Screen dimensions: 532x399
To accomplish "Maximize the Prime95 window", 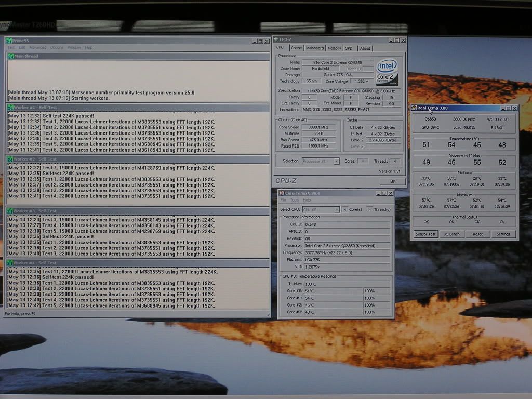I will pyautogui.click(x=260, y=41).
